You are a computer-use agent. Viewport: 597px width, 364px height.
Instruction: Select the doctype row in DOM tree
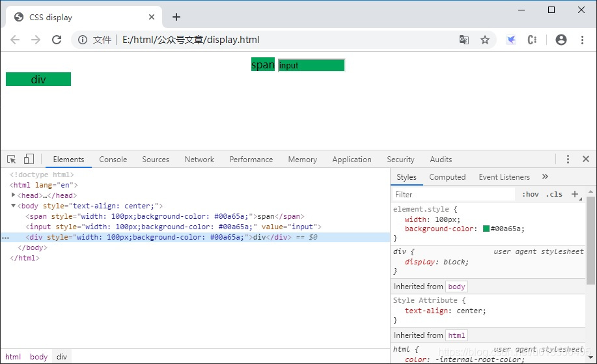click(x=42, y=175)
